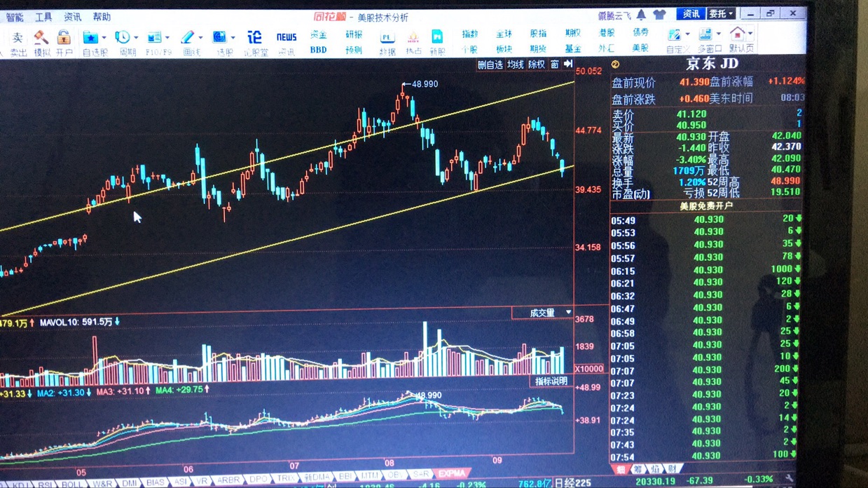Open the NEWS 资讯 icon
Screen dimensions: 868x488
click(x=287, y=36)
